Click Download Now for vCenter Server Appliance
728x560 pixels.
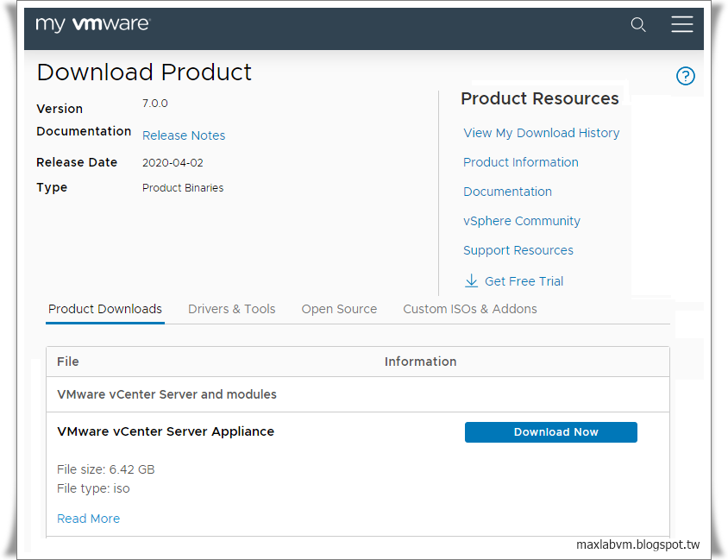tap(550, 431)
